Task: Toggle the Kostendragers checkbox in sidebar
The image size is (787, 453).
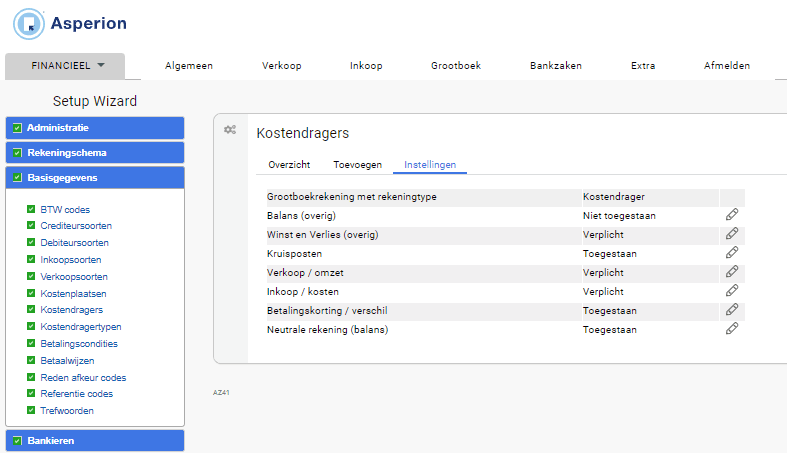Action: [x=31, y=310]
